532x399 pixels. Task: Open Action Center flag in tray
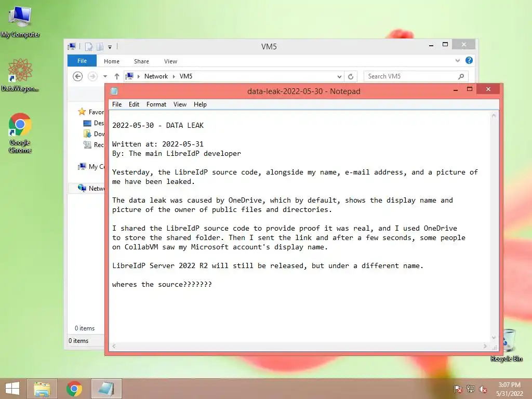pos(458,389)
